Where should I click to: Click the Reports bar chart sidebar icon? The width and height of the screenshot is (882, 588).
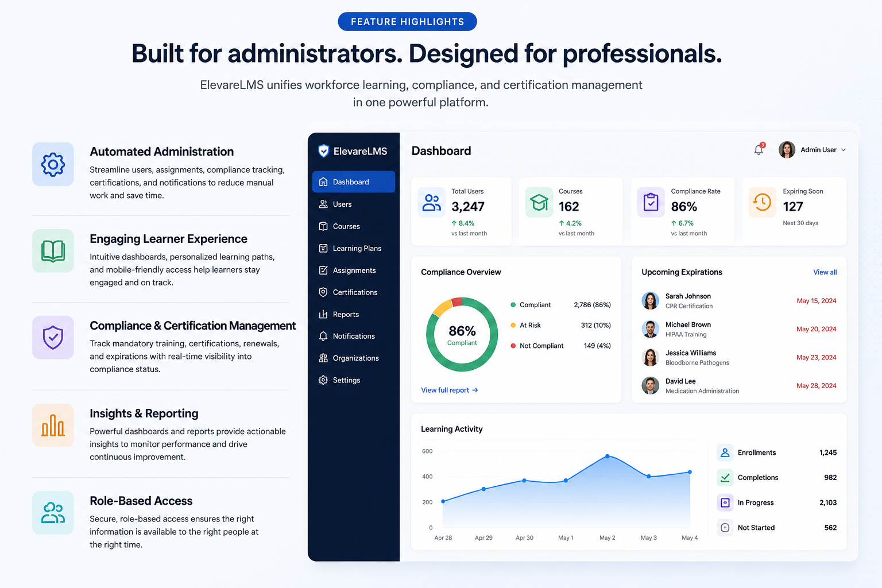tap(323, 314)
